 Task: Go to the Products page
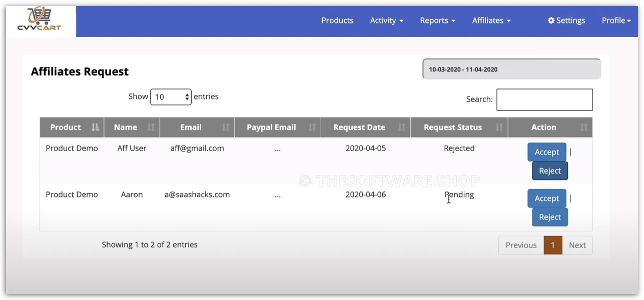point(337,20)
